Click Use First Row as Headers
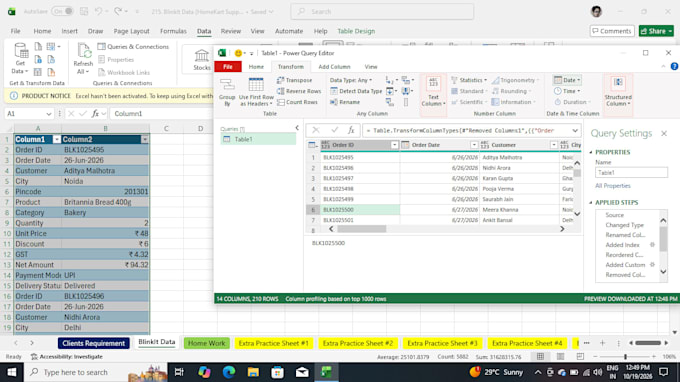680x382 pixels. tap(256, 92)
